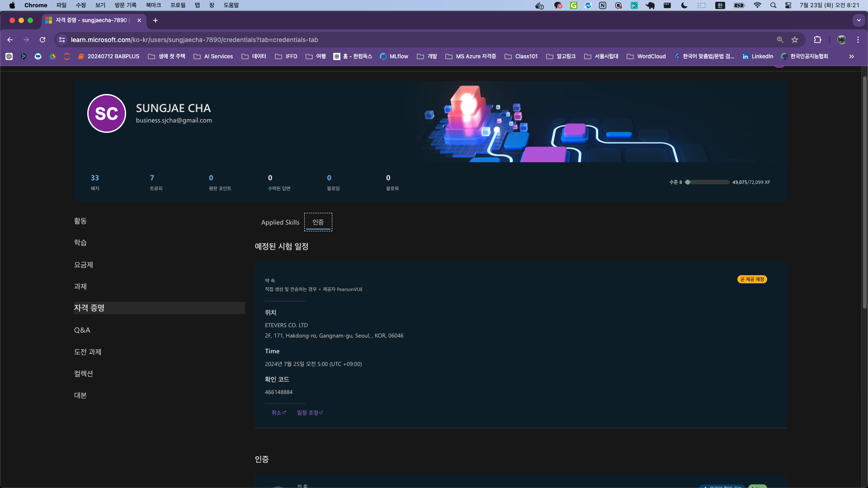Open the Google Drive bookmark icon
The width and height of the screenshot is (868, 488).
tap(52, 56)
